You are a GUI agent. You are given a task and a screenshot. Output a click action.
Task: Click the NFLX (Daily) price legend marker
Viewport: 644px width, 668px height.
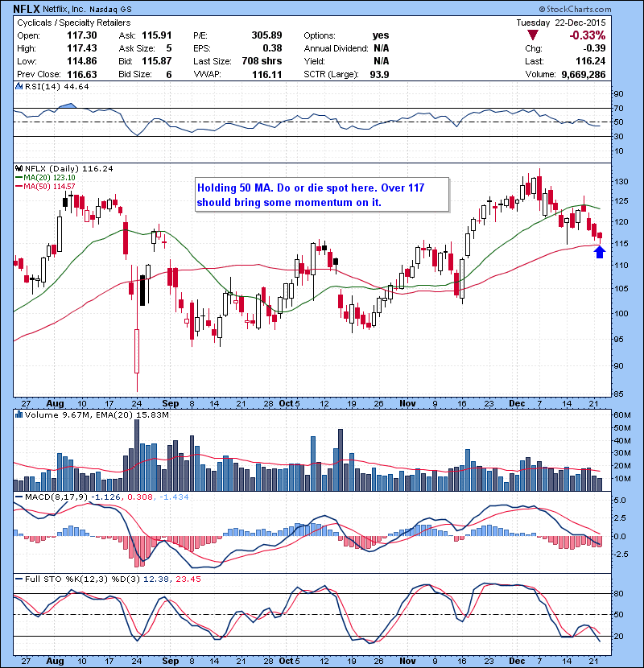click(19, 169)
